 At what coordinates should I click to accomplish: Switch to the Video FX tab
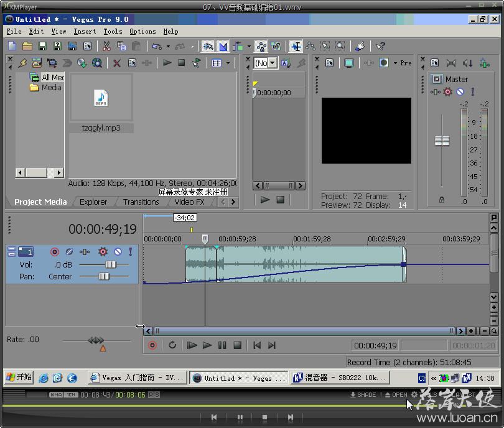189,202
